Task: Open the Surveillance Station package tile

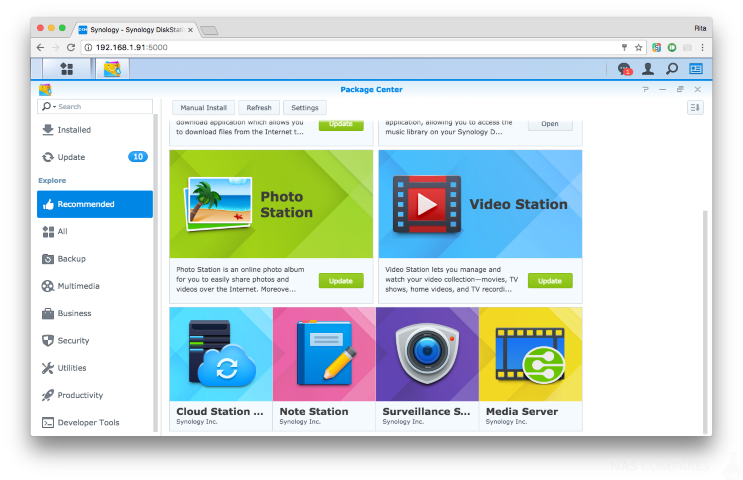Action: click(x=427, y=369)
